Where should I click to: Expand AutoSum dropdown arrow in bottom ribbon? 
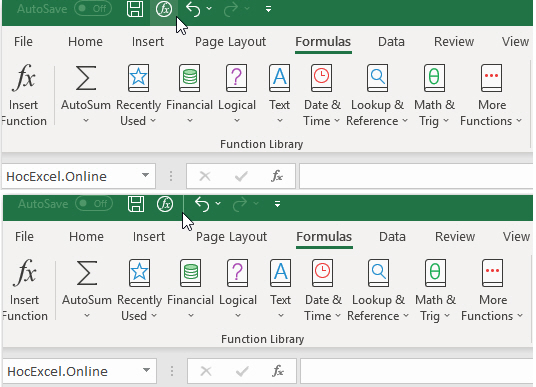tap(87, 316)
